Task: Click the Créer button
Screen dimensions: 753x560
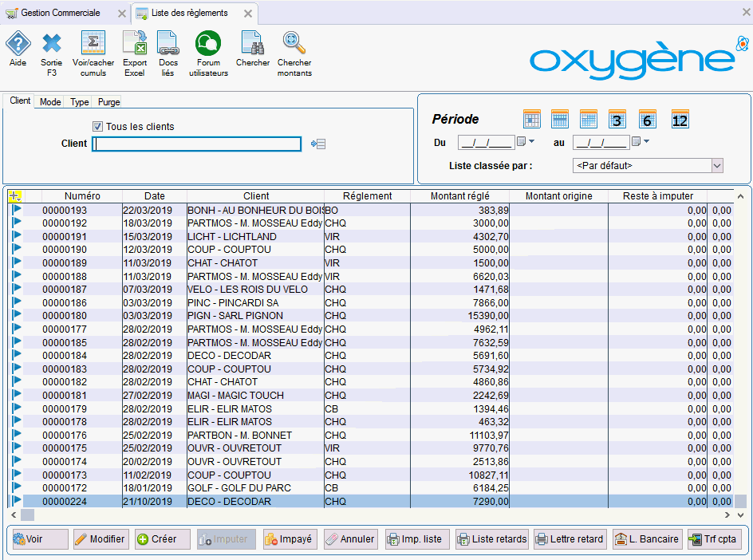Action: click(163, 539)
